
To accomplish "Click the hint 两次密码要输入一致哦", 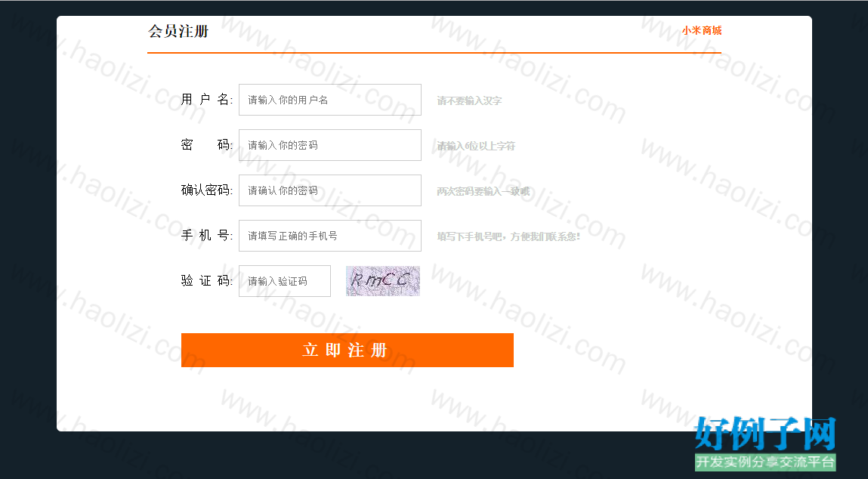I will click(x=483, y=192).
